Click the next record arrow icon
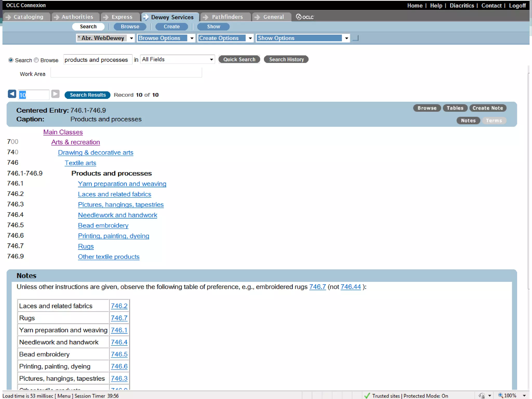This screenshot has width=532, height=399. pyautogui.click(x=55, y=94)
